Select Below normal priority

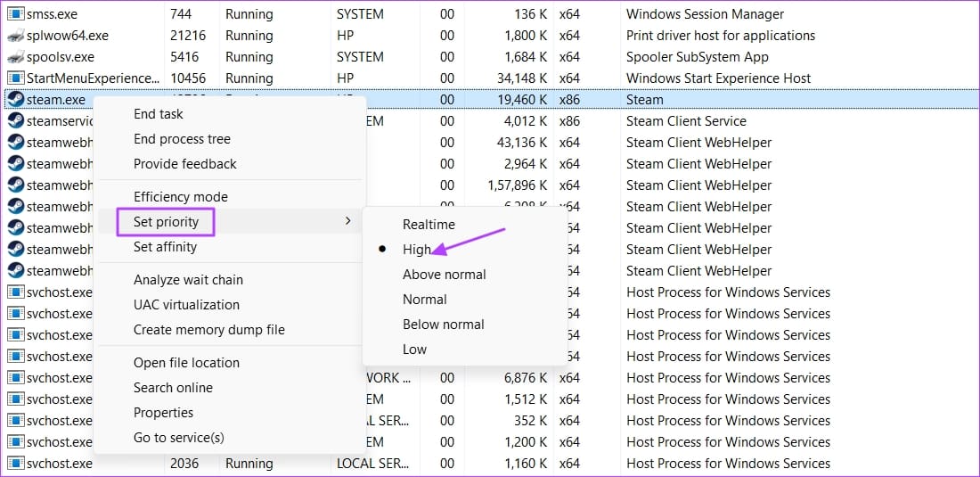pyautogui.click(x=464, y=325)
